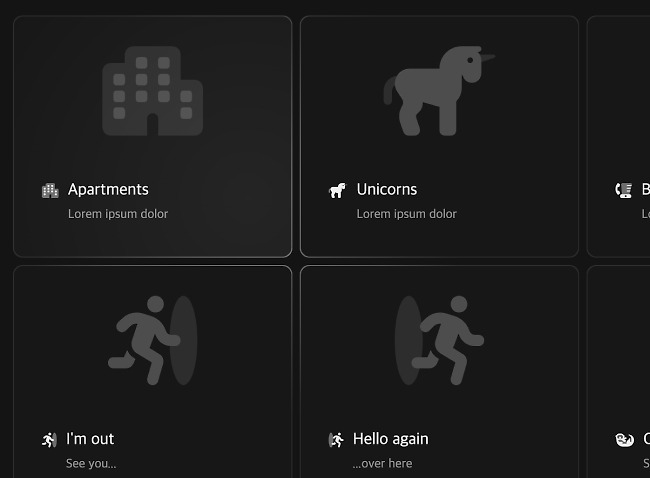Image resolution: width=650 pixels, height=478 pixels.
Task: Click the large person entering from portal icon
Action: coord(439,340)
